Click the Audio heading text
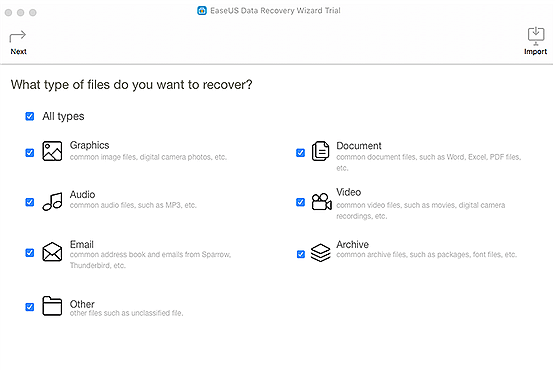555x370 pixels. pos(82,194)
